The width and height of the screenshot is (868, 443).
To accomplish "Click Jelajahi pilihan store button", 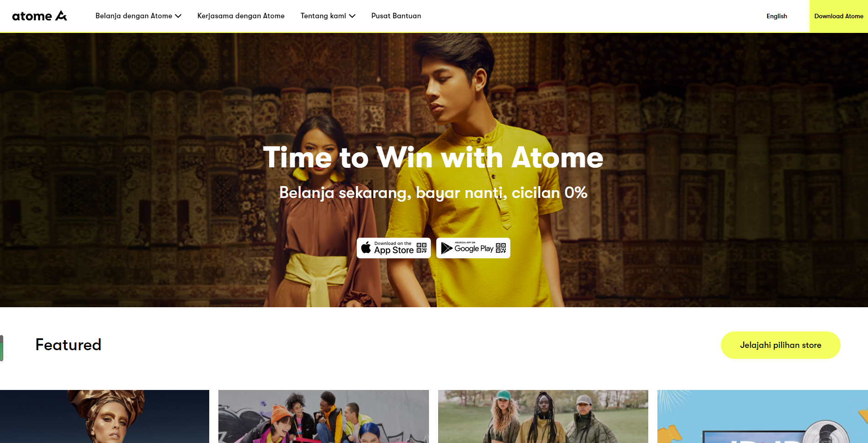I will (781, 345).
